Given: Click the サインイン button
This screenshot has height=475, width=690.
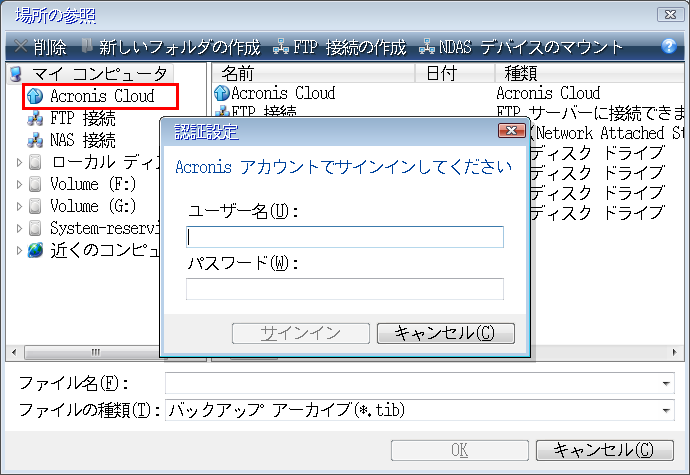Looking at the screenshot, I should [301, 333].
